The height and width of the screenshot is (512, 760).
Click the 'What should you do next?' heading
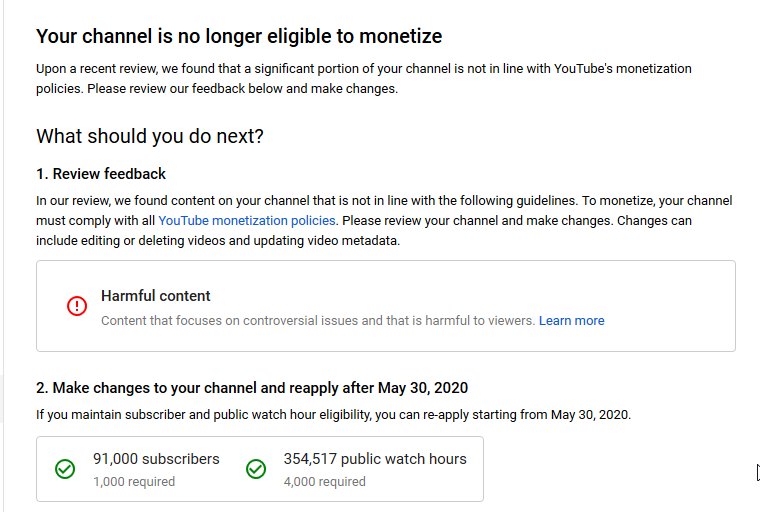click(150, 136)
